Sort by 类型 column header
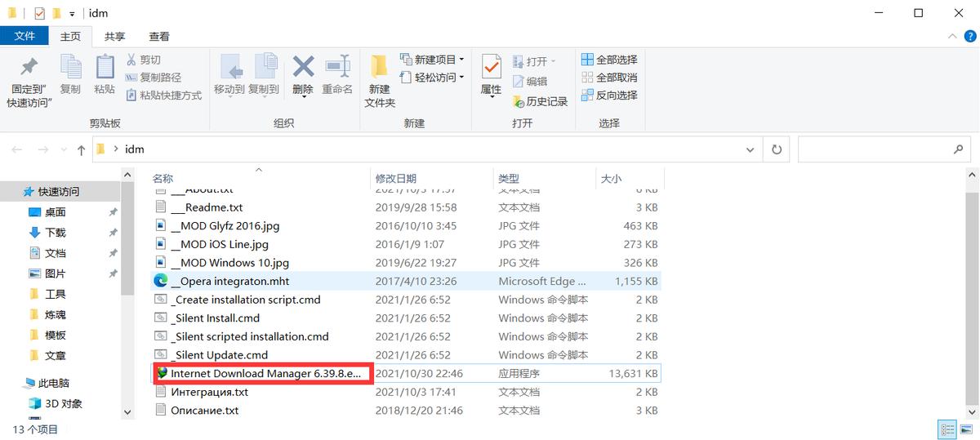The image size is (980, 440). pos(509,178)
